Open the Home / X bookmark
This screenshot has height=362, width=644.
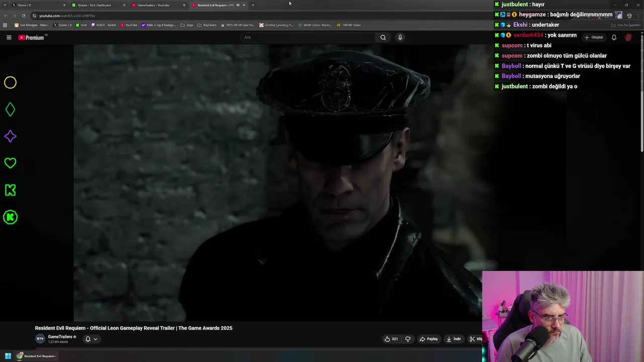click(x=62, y=25)
